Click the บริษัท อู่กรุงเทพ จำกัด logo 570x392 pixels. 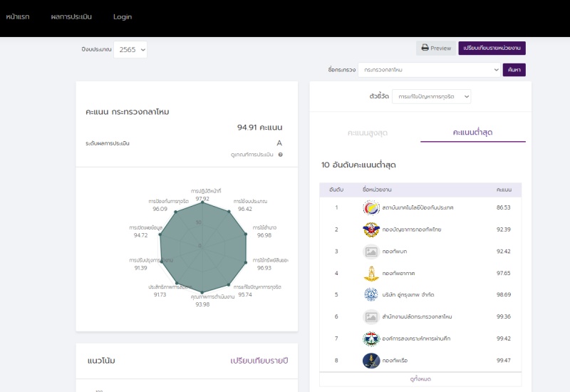click(x=370, y=294)
